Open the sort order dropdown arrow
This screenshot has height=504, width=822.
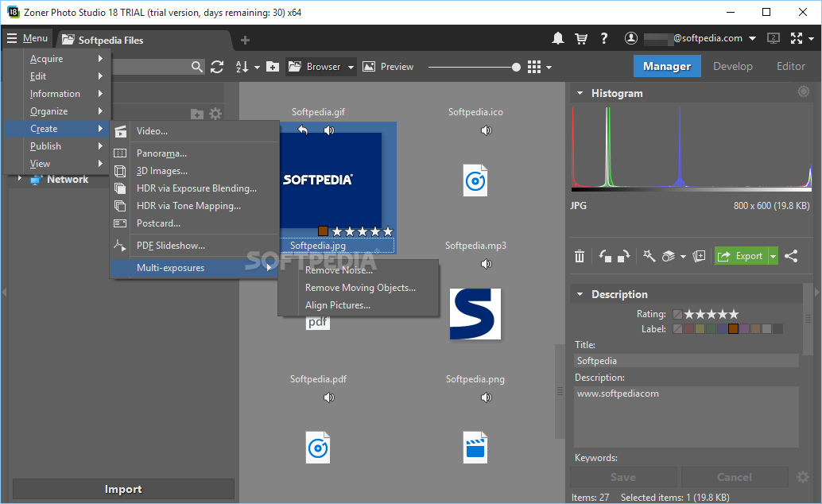[257, 67]
